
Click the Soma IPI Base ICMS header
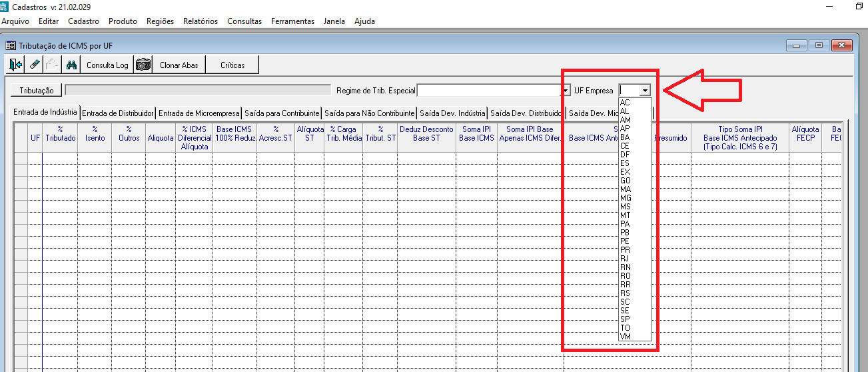point(477,138)
